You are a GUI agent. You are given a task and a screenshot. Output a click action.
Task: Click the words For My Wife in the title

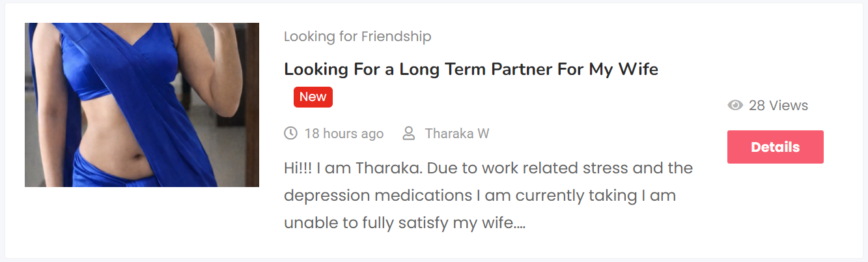tap(608, 69)
